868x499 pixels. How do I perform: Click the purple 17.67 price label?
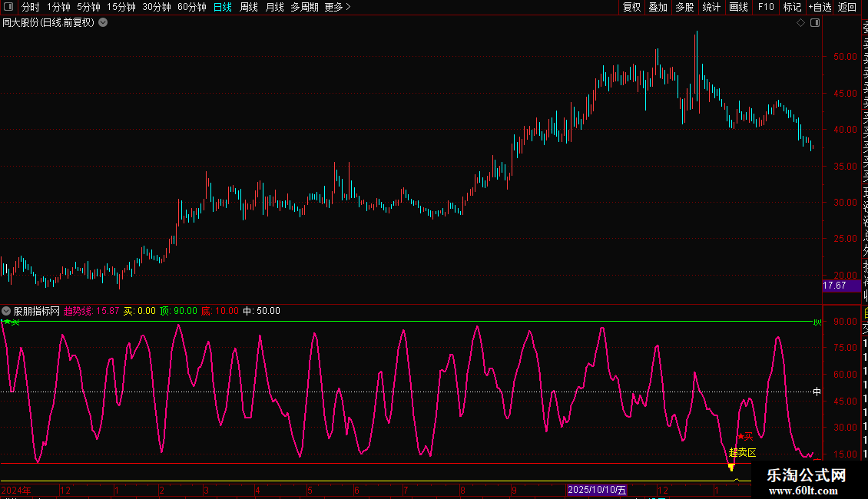pos(834,286)
